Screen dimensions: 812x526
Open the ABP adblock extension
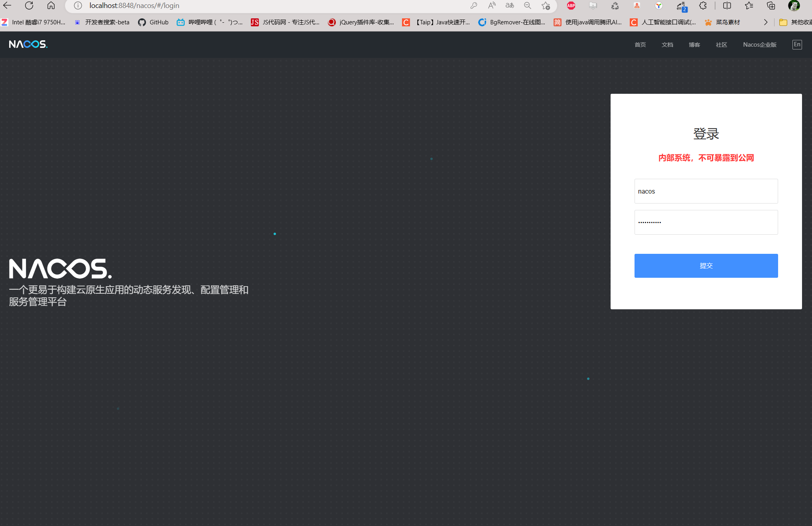point(571,6)
